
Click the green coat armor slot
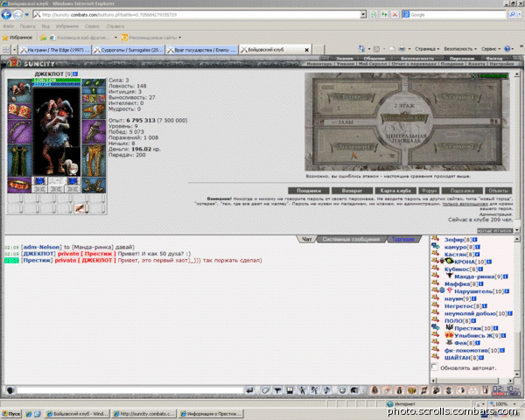19,160
